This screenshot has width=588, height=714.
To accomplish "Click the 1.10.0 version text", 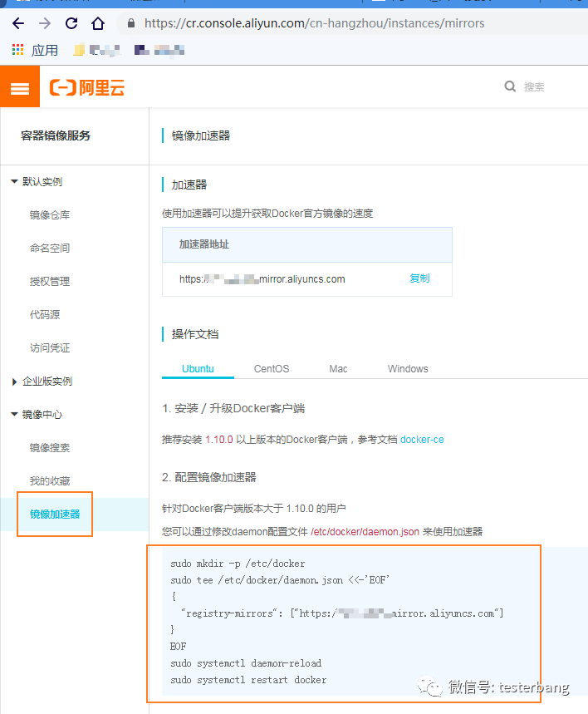I will pos(219,440).
